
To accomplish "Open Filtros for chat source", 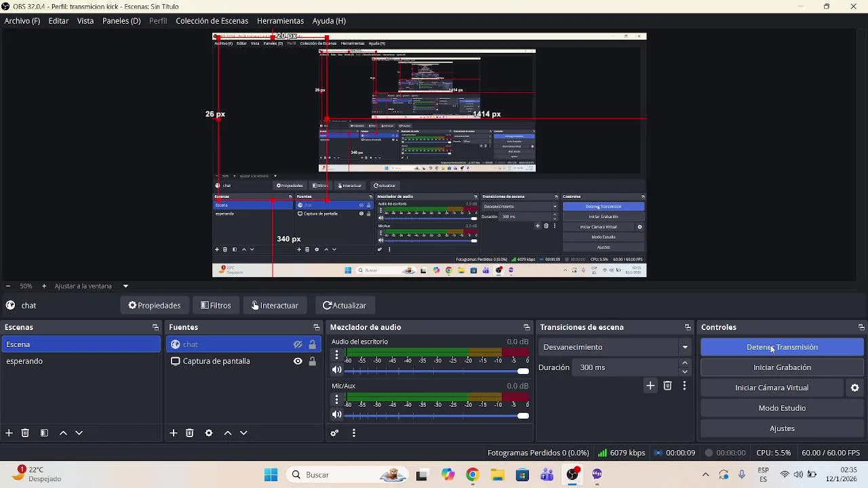I will coord(216,306).
